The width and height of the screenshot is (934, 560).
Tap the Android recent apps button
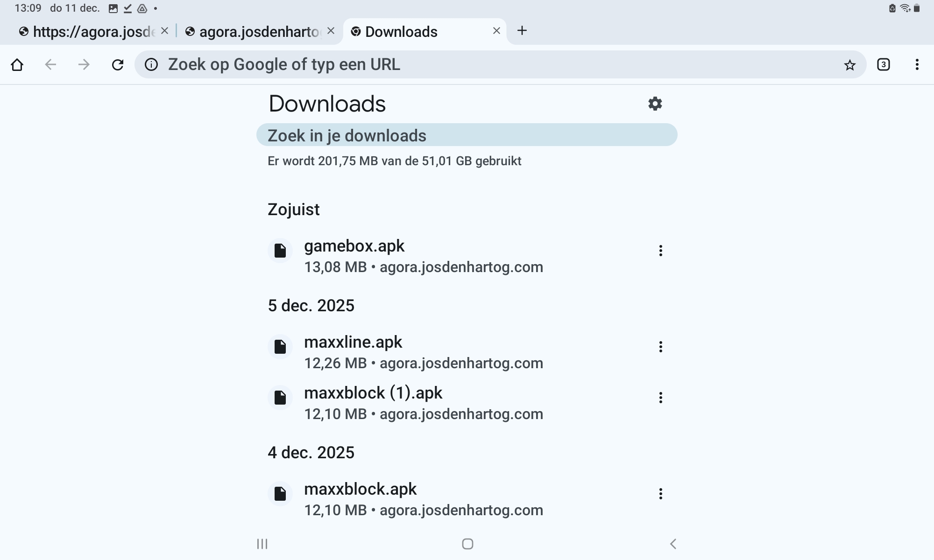tap(262, 544)
